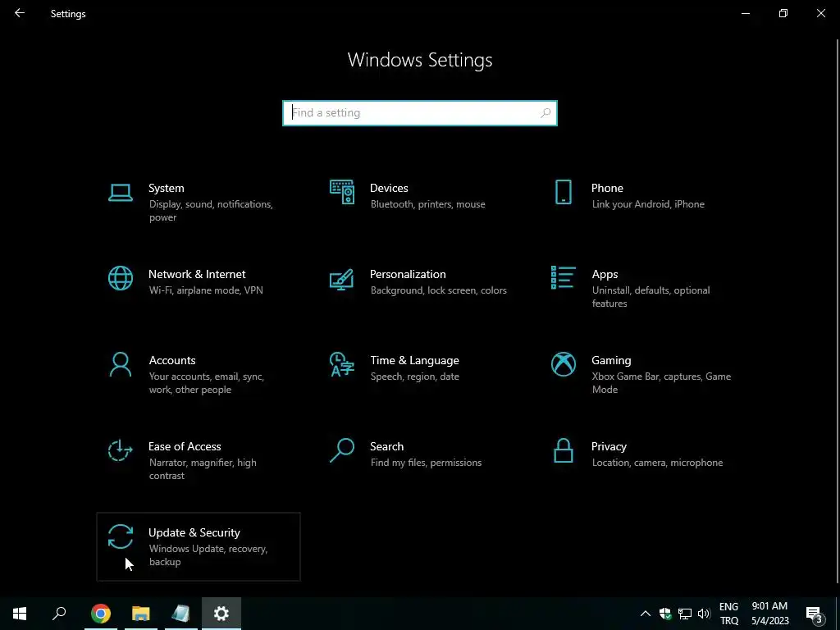This screenshot has width=840, height=630.
Task: Open the Accounts person icon
Action: [120, 365]
